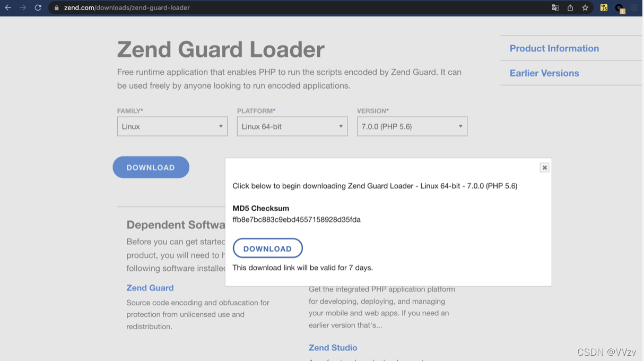This screenshot has height=361, width=644.
Task: Click the blue DOWNLOAD button on the page
Action: (x=151, y=167)
